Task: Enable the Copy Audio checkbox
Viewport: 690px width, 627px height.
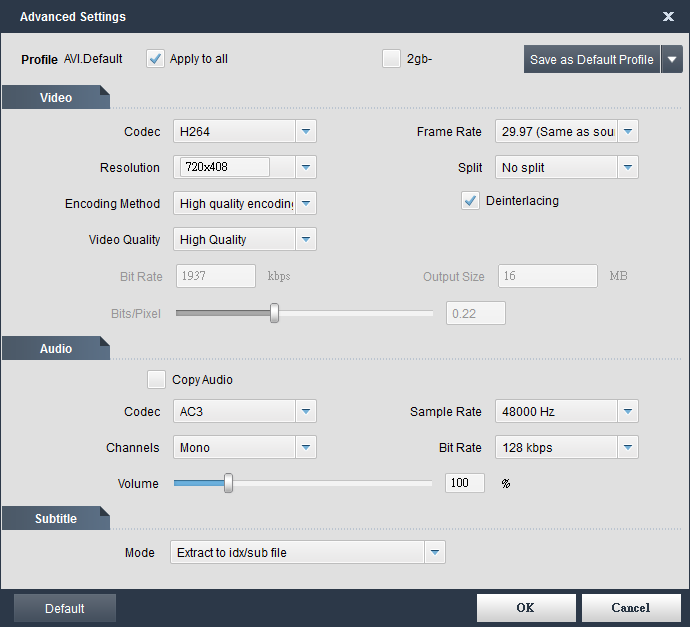Action: point(156,380)
